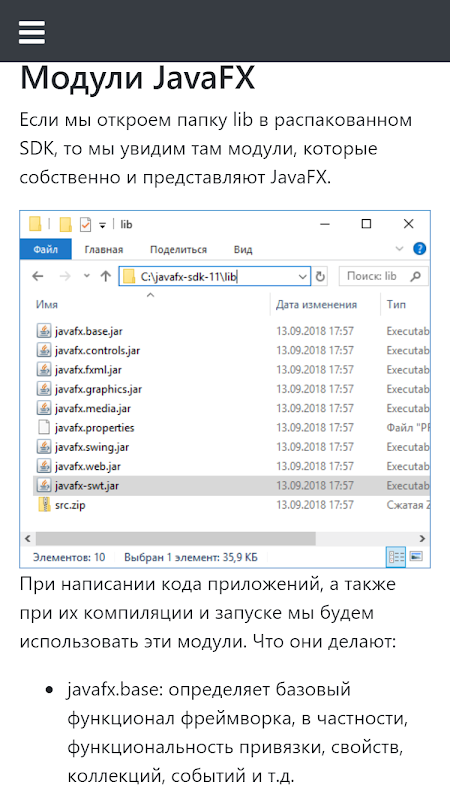The width and height of the screenshot is (450, 800).
Task: Sort by the Тип column header
Action: 396,305
